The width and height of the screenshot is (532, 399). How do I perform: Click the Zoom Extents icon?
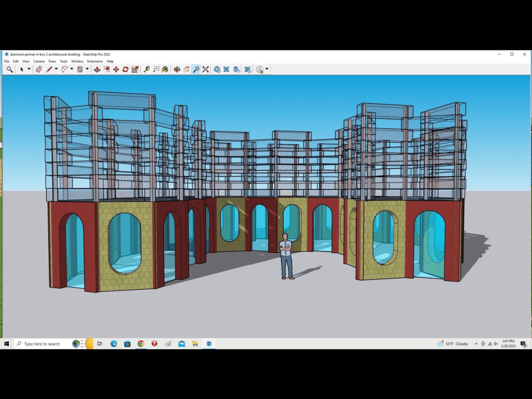(206, 69)
